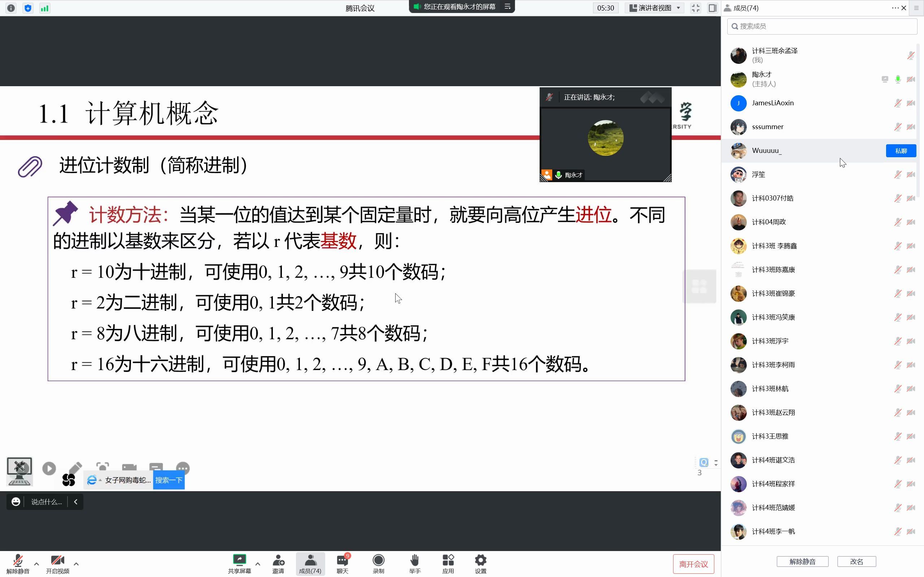Start a private chat with Wuuuuu_
The width and height of the screenshot is (924, 577).
point(901,150)
